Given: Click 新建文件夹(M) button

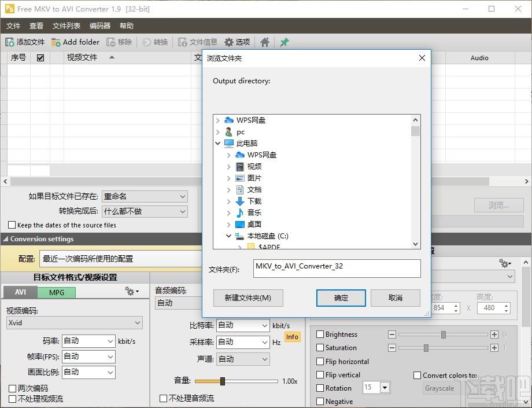Looking at the screenshot, I should click(x=248, y=297).
